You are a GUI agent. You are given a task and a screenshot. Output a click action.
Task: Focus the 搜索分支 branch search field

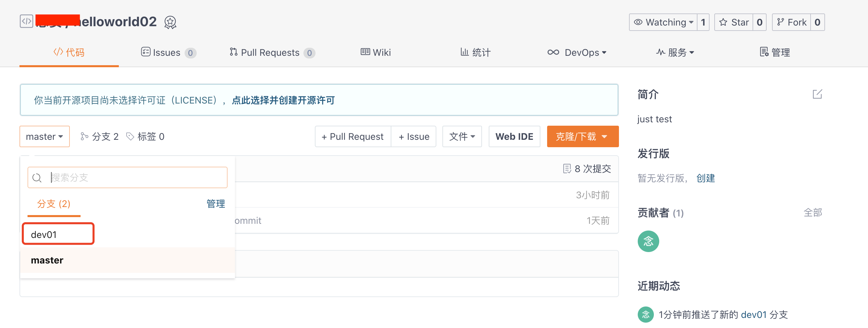click(x=135, y=177)
